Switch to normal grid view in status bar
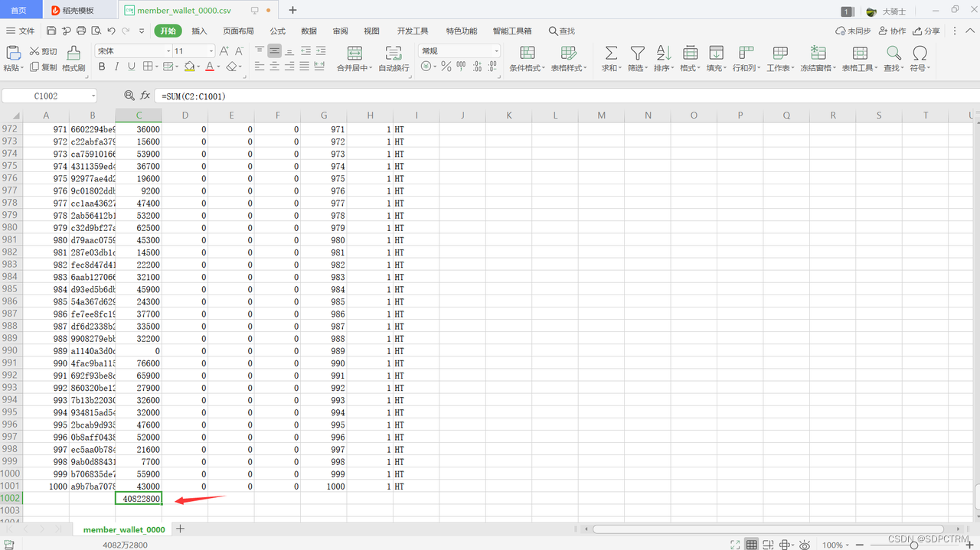 click(x=752, y=545)
